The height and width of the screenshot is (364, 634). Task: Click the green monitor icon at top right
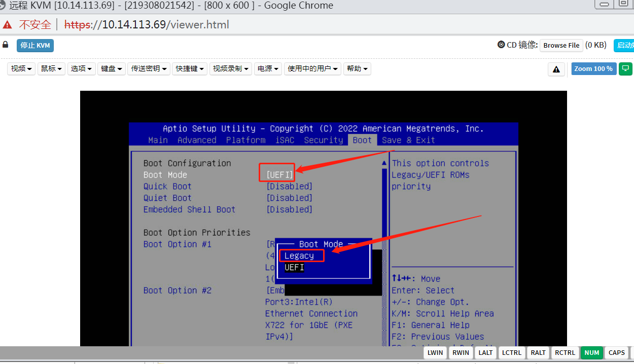tap(625, 69)
